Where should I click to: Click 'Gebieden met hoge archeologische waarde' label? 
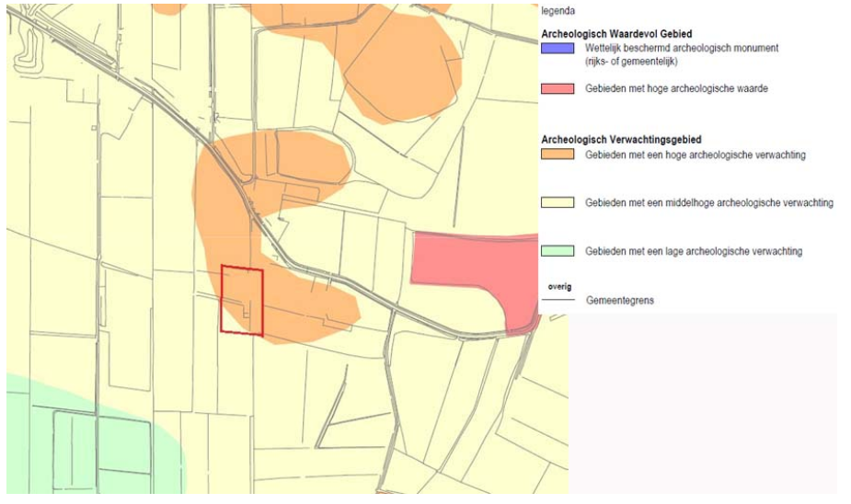[676, 88]
